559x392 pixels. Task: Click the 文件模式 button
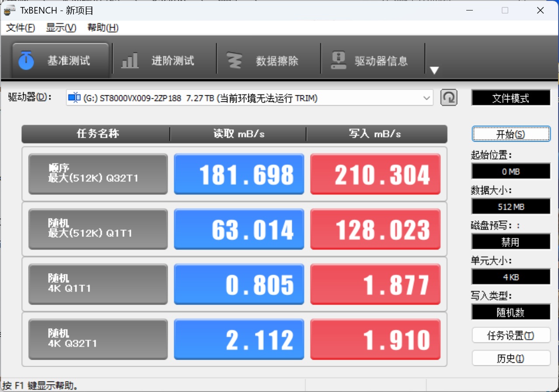click(511, 98)
